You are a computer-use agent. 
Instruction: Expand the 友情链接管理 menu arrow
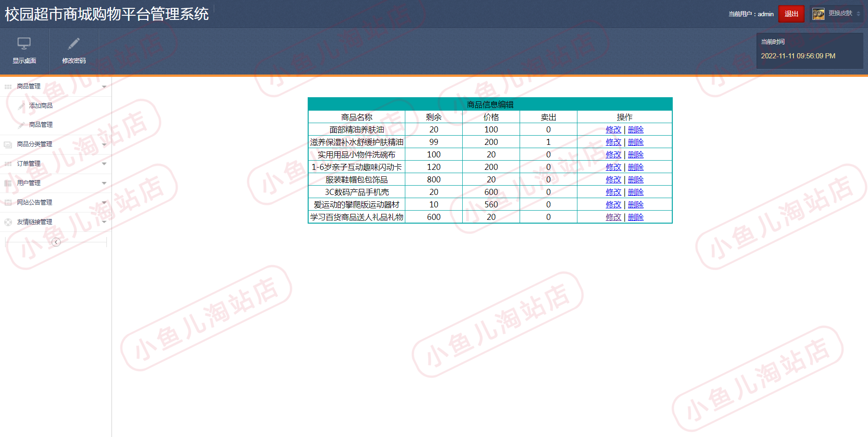tap(104, 222)
